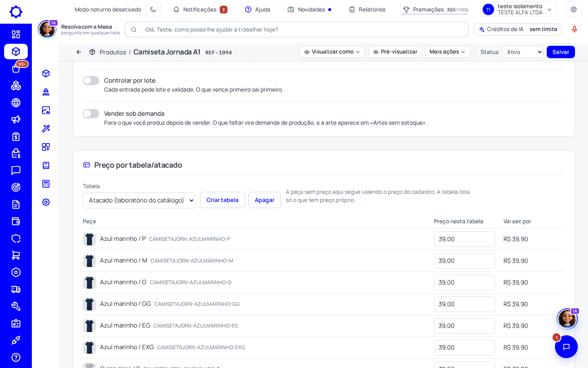The width and height of the screenshot is (588, 368).
Task: Click the calculator icon in secondary sidebar
Action: click(x=46, y=184)
